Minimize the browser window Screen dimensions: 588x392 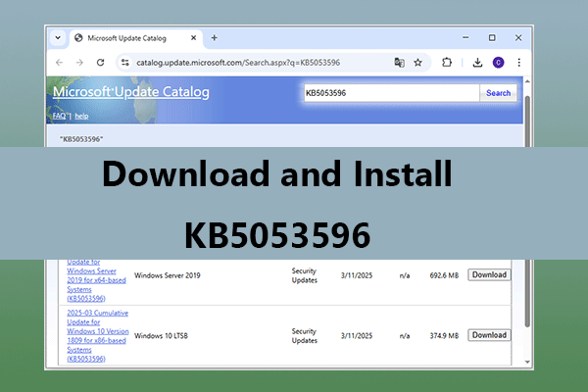(x=465, y=37)
